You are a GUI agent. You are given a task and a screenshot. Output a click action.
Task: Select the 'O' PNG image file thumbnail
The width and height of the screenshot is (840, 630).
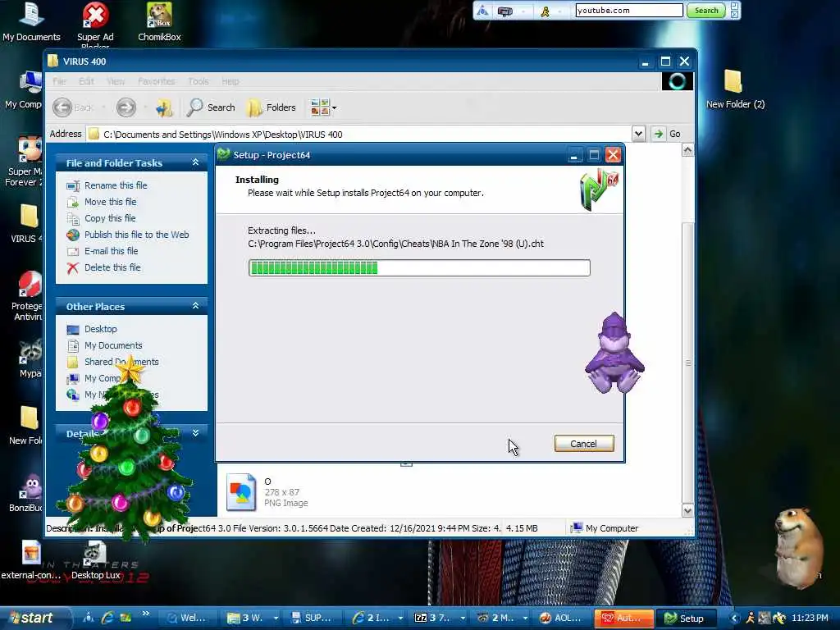241,492
